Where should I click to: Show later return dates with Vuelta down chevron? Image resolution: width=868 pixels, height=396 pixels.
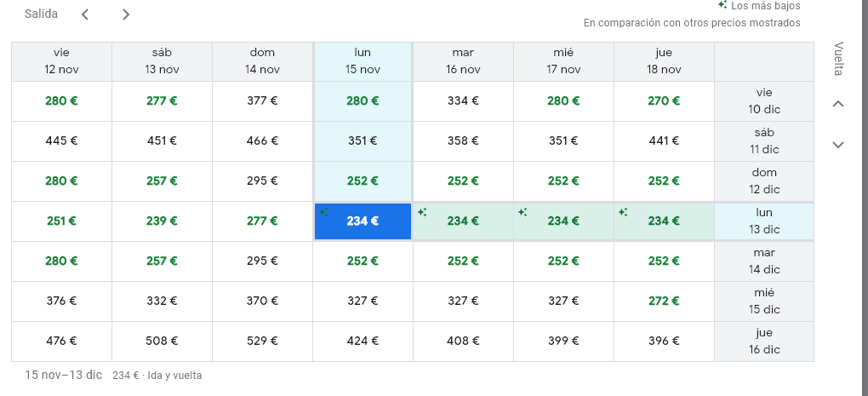click(838, 145)
